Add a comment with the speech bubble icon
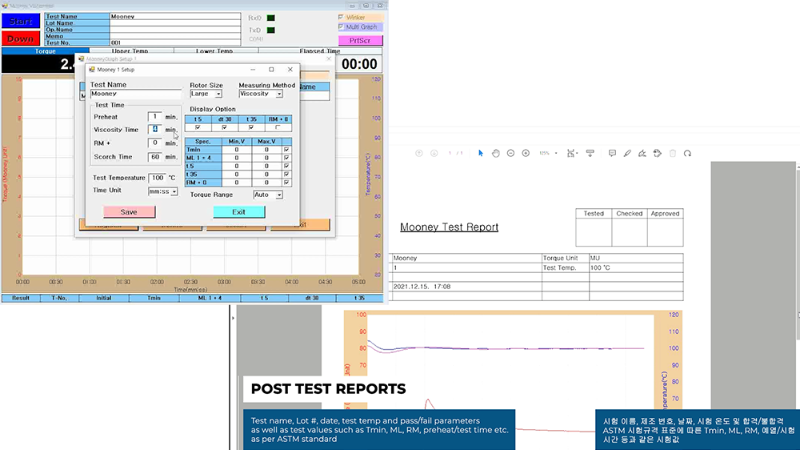Viewport: 800px width, 450px height. point(612,153)
